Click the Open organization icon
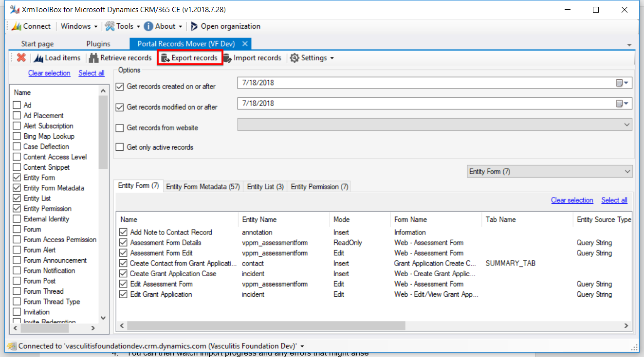Viewport: 644px width, 357px height. (x=194, y=26)
